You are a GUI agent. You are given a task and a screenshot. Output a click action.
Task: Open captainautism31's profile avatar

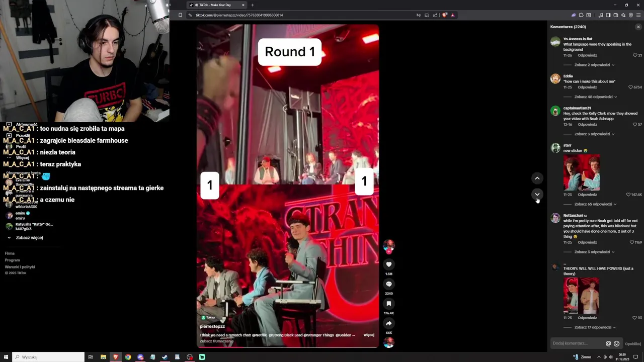pyautogui.click(x=555, y=111)
